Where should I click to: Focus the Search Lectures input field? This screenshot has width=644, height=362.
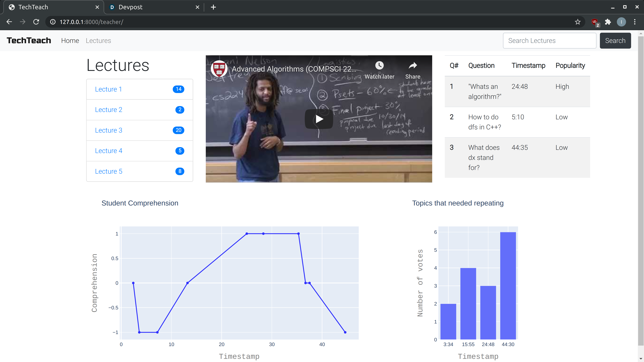pyautogui.click(x=549, y=41)
